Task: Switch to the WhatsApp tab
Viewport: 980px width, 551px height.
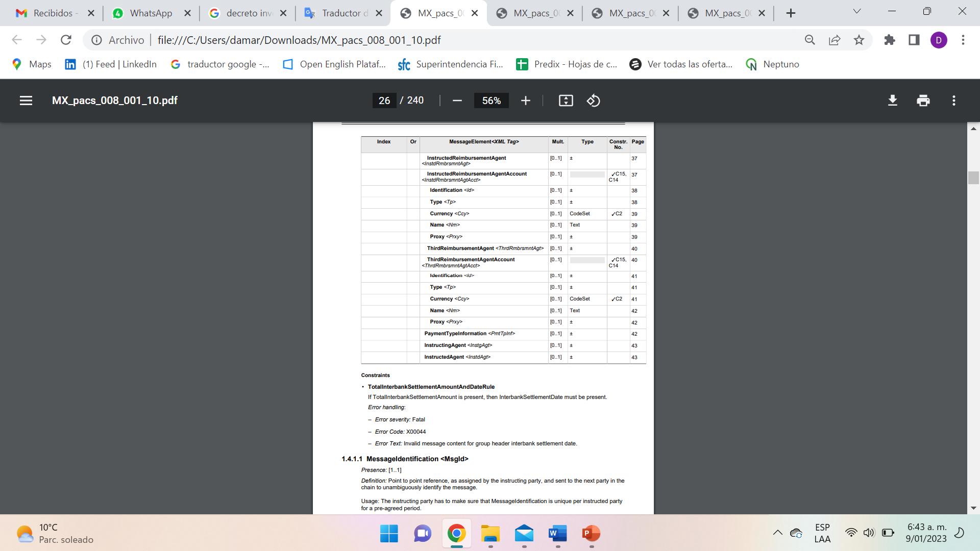Action: 150,13
